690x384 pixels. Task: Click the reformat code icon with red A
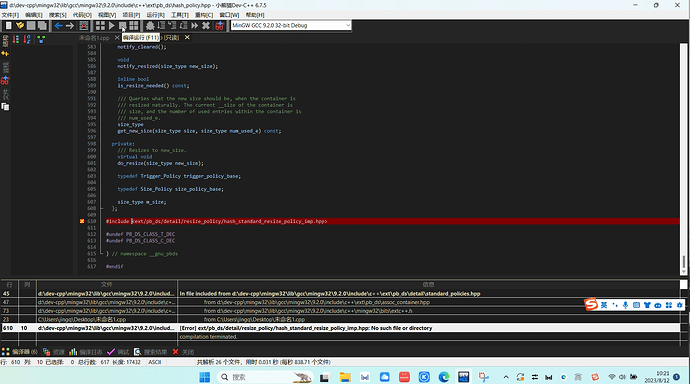point(84,26)
